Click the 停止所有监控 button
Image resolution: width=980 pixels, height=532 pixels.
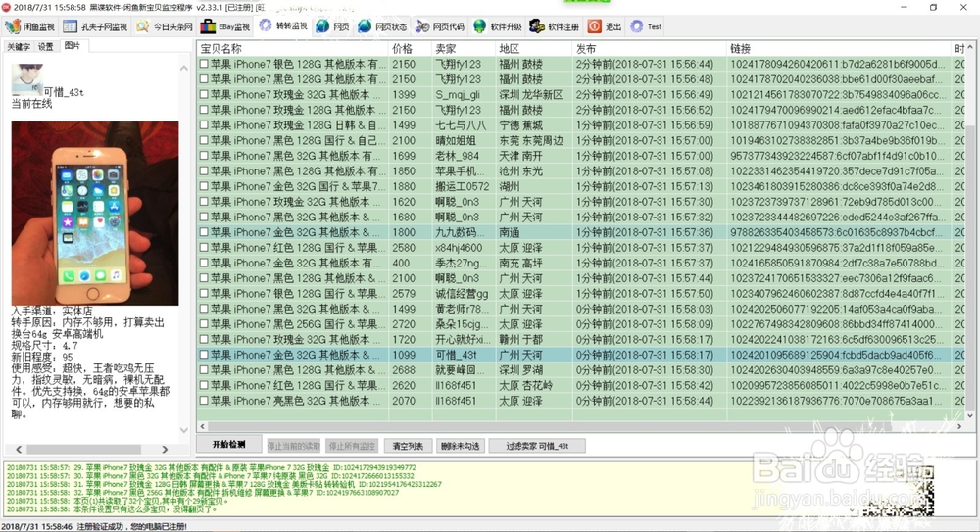[x=352, y=446]
